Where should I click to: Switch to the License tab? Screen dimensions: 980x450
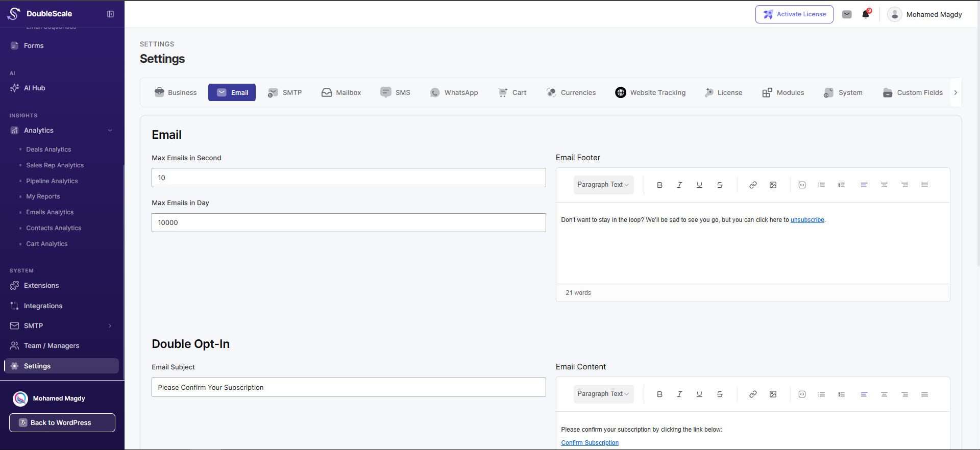coord(723,92)
